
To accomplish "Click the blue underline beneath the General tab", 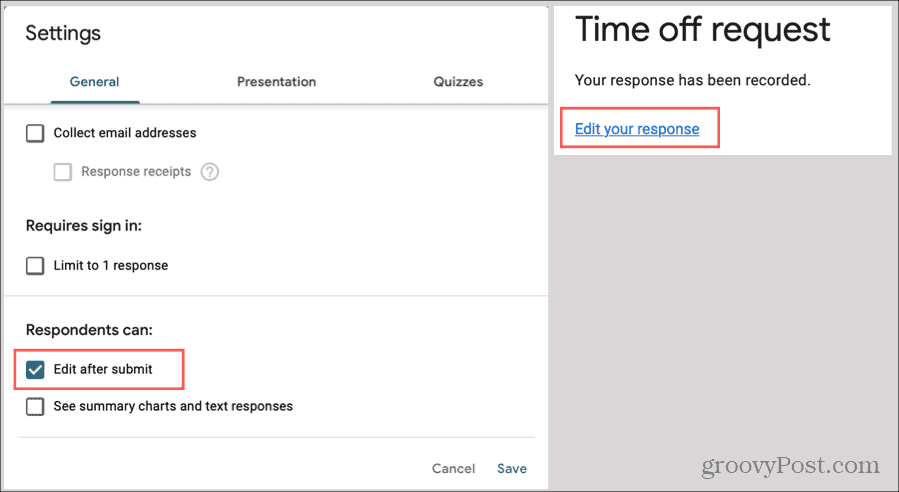I will click(95, 102).
